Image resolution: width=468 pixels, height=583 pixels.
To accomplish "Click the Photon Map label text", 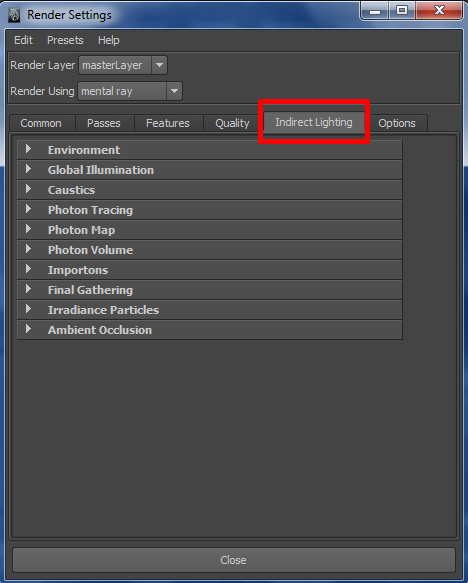I will (x=81, y=231).
